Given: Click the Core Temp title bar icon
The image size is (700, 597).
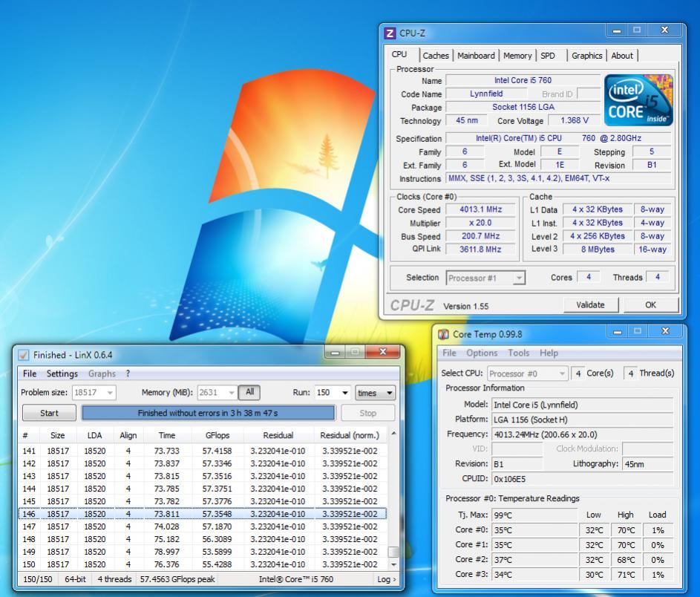Looking at the screenshot, I should [443, 334].
